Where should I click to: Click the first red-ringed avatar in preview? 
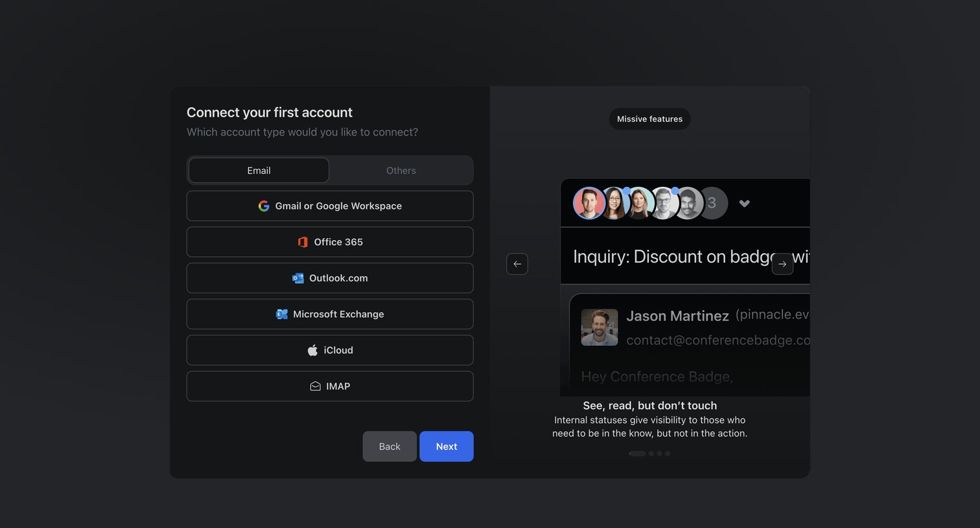589,203
